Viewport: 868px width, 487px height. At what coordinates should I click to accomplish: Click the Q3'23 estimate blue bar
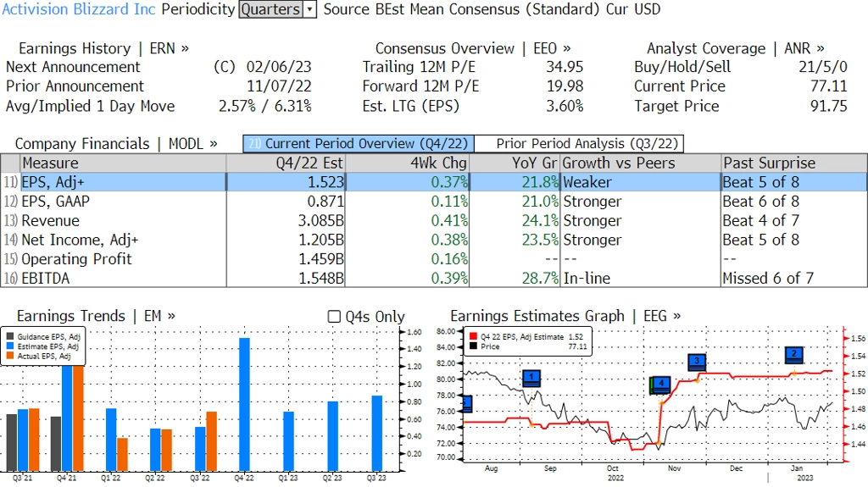pyautogui.click(x=377, y=434)
